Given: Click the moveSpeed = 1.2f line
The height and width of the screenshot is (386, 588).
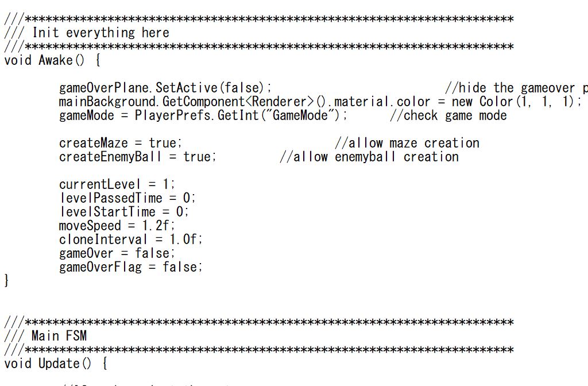Looking at the screenshot, I should click(x=117, y=226).
